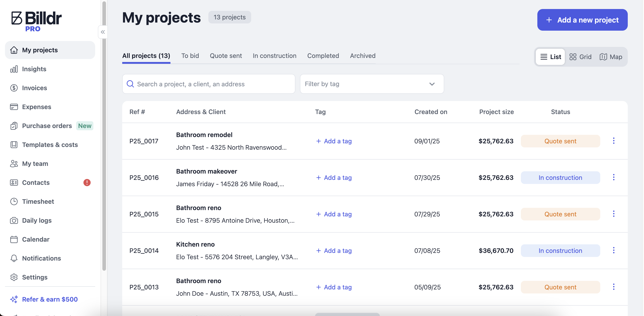644x316 pixels.
Task: Open the In construction status of P25_0014
Action: click(560, 251)
